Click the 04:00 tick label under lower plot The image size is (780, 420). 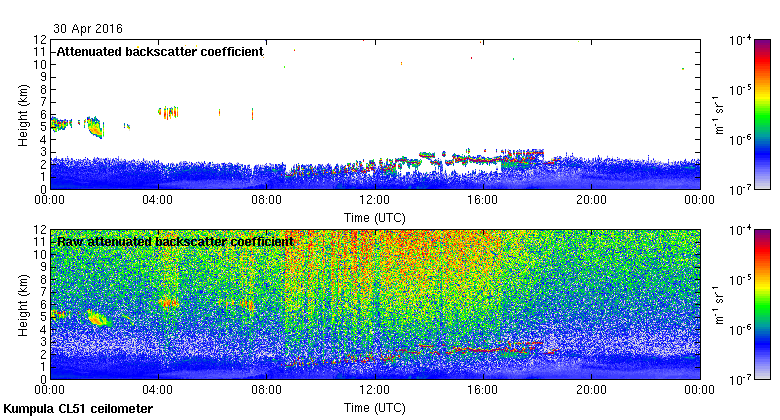point(158,390)
